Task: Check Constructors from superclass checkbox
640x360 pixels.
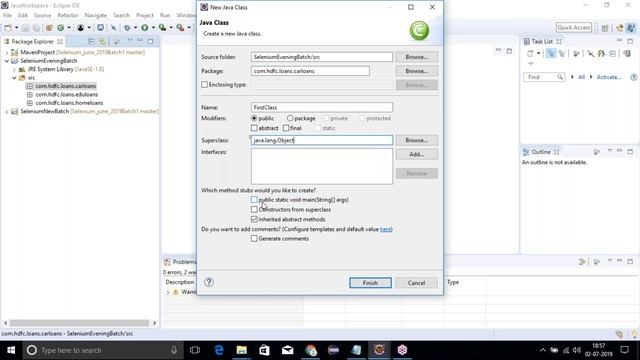Action: coord(254,210)
